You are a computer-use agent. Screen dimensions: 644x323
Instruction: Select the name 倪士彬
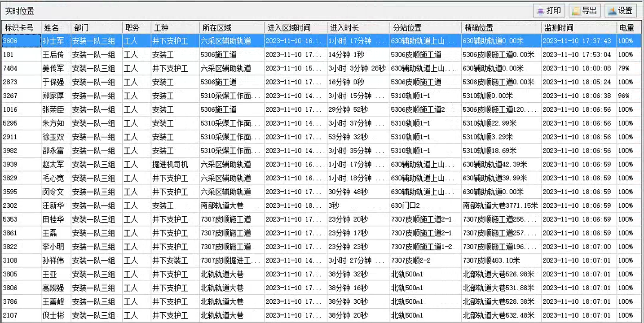tap(53, 315)
